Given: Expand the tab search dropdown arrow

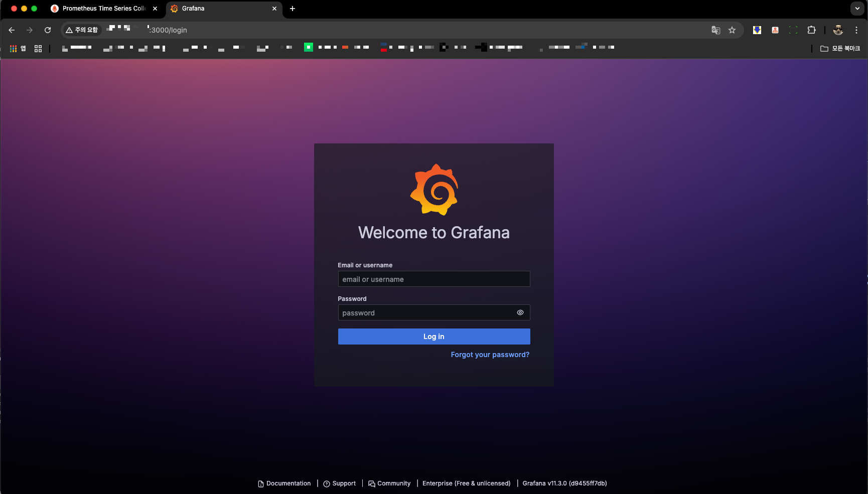Looking at the screenshot, I should (857, 9).
